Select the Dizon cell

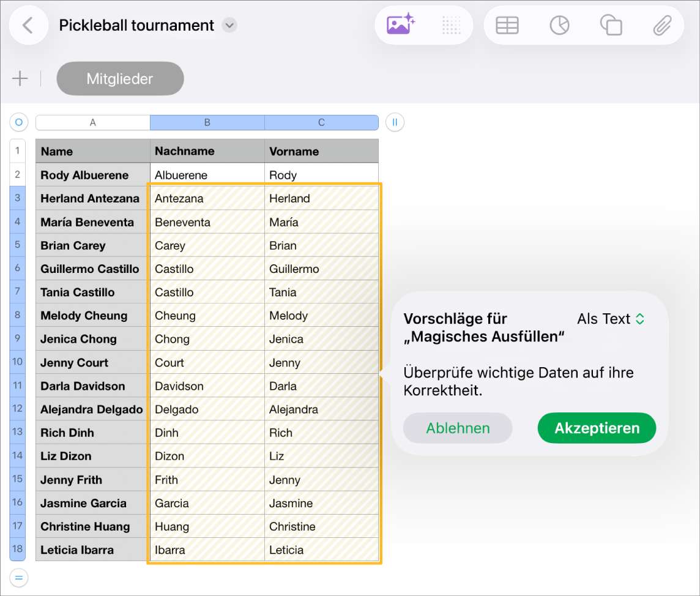click(207, 456)
